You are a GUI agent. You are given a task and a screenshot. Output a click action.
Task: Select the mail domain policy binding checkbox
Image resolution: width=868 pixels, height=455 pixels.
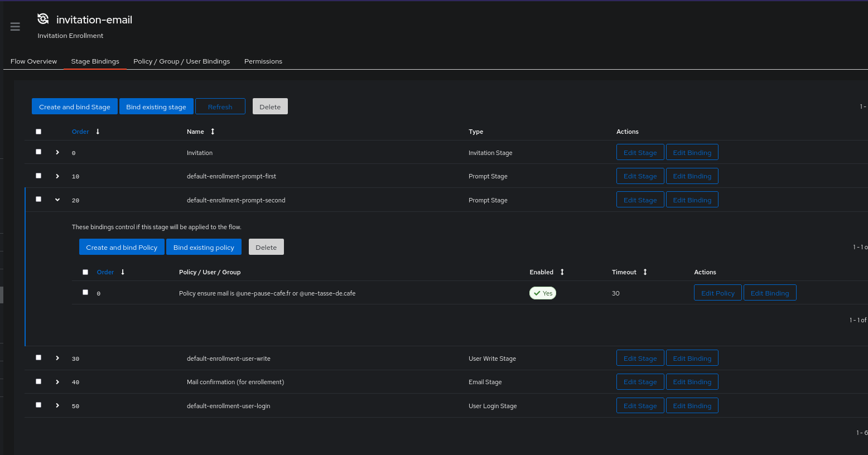pyautogui.click(x=85, y=292)
